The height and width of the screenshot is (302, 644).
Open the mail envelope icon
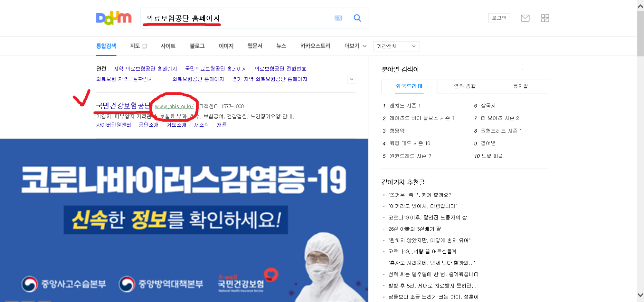coord(525,18)
